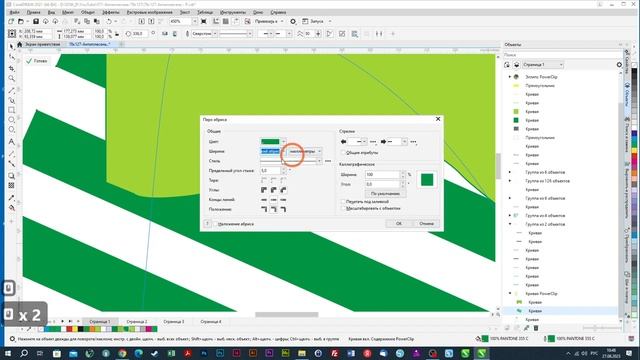
Task: Choose the mitered corner icon in Углы
Action: 264,190
